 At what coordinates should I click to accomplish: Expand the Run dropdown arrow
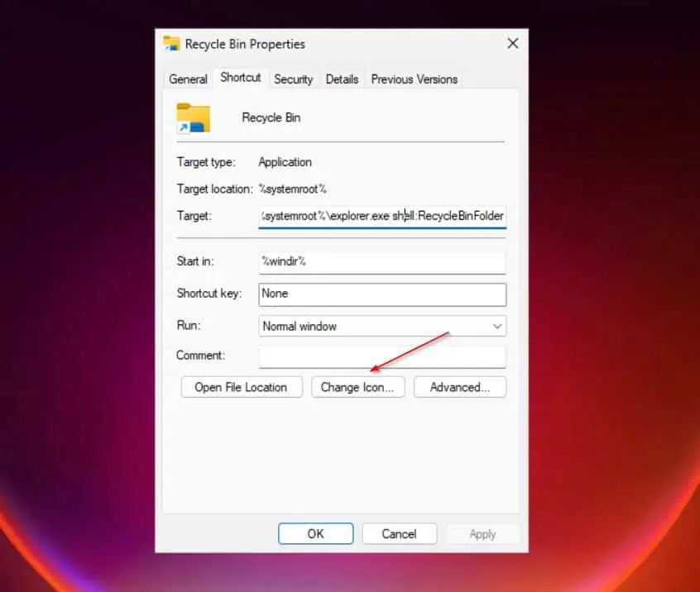497,326
